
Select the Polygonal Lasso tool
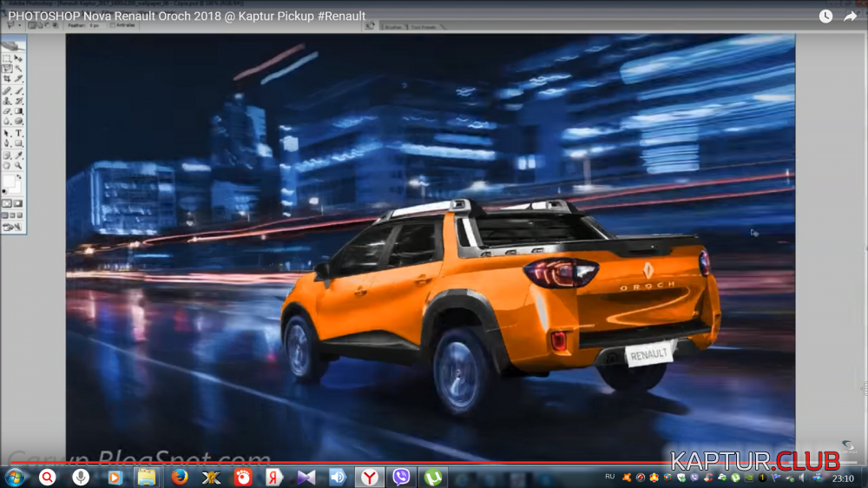pos(7,69)
